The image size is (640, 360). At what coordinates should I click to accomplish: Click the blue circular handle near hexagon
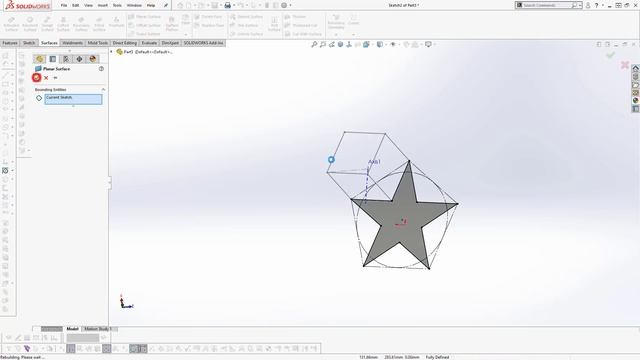click(331, 160)
